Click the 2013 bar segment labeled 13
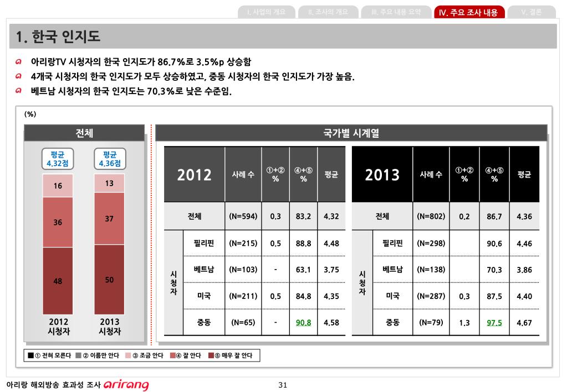This screenshot has width=567, height=392. [x=109, y=183]
